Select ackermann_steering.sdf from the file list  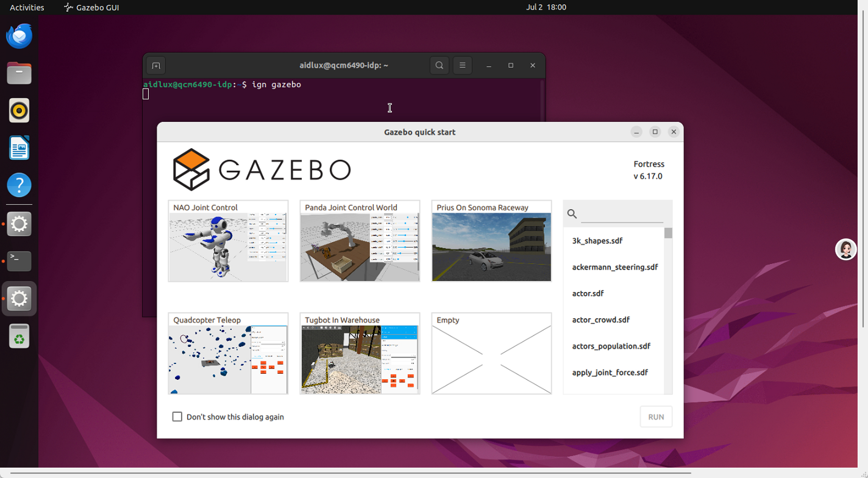pyautogui.click(x=615, y=267)
